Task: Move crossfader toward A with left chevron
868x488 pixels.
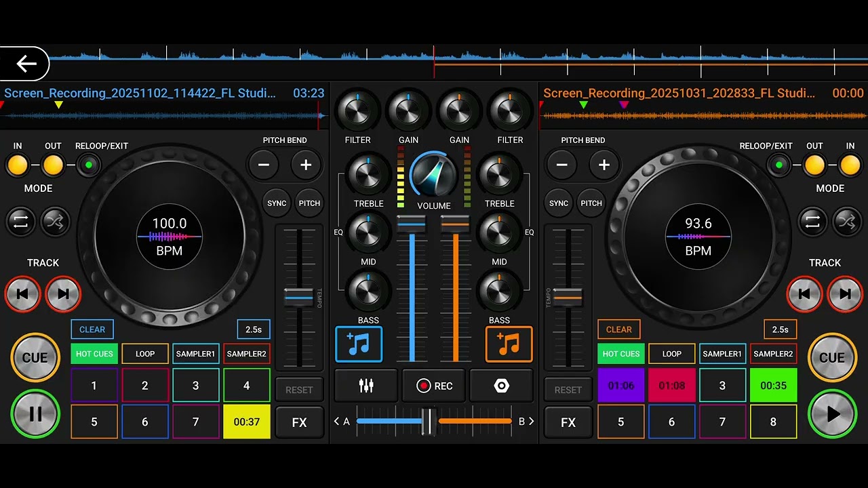Action: tap(337, 422)
